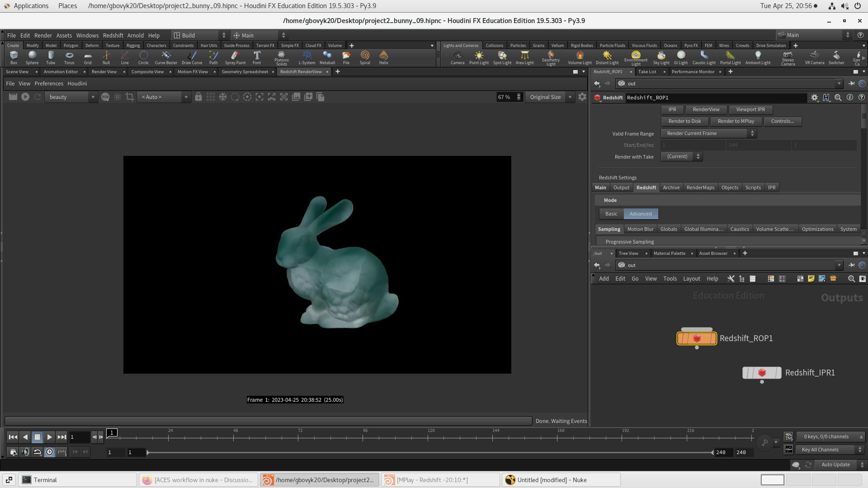Screen dimensions: 868x488
Task: Click Render to Disk button
Action: 684,121
